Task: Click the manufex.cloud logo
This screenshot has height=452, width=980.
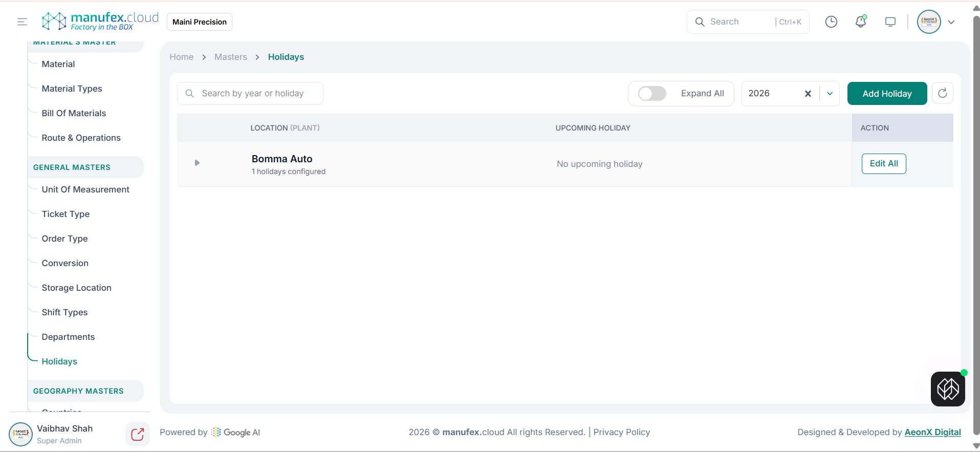Action: [100, 21]
